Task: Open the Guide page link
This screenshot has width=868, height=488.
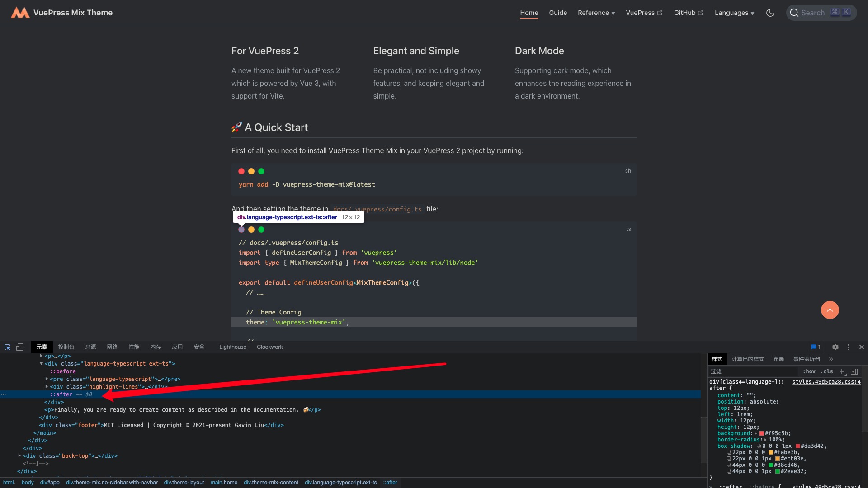Action: point(557,13)
